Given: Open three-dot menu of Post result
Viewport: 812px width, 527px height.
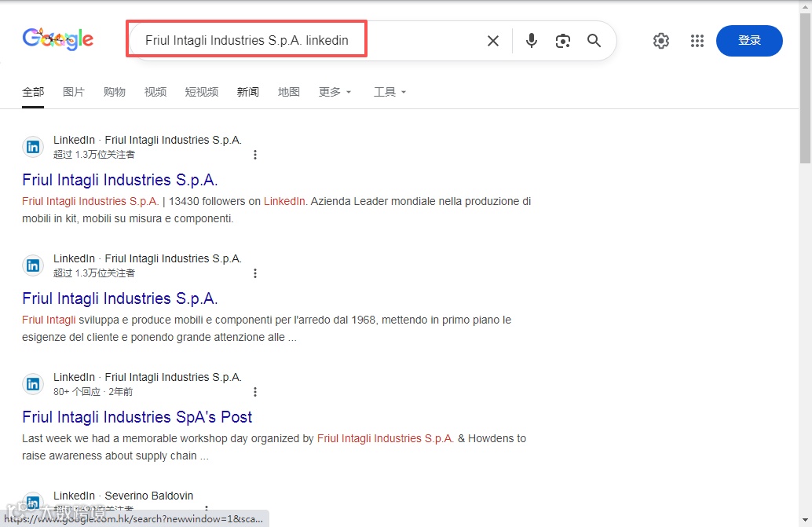Looking at the screenshot, I should pyautogui.click(x=254, y=392).
